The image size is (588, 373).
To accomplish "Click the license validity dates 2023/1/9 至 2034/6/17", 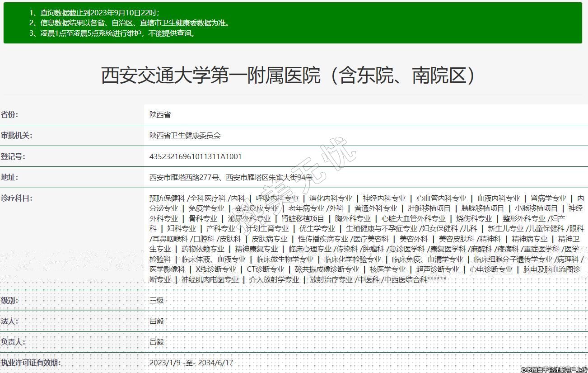I will point(191,363).
